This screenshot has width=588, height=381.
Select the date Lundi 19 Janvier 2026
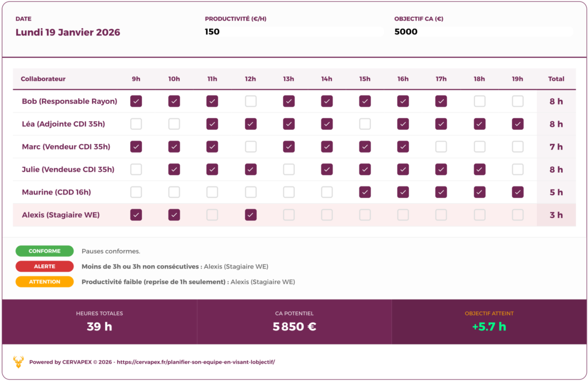click(x=68, y=33)
